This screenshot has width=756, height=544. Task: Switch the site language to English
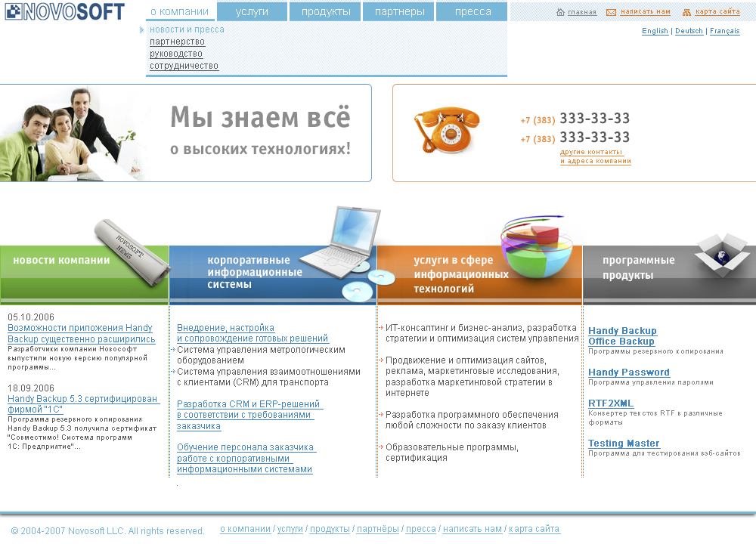655,31
